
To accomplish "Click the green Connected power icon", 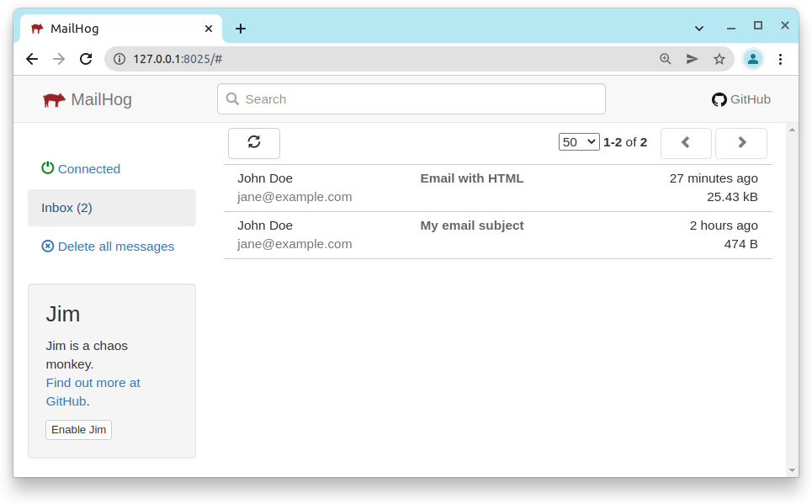I will point(48,168).
